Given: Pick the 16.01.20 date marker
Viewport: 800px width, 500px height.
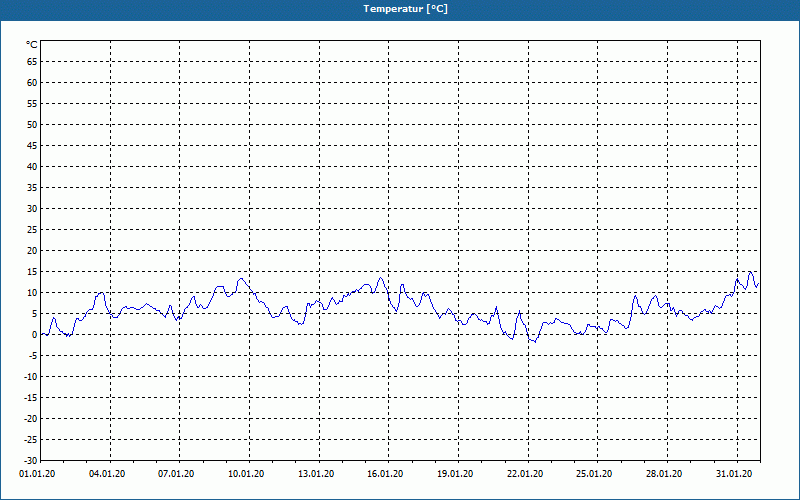Looking at the screenshot, I should (x=386, y=474).
